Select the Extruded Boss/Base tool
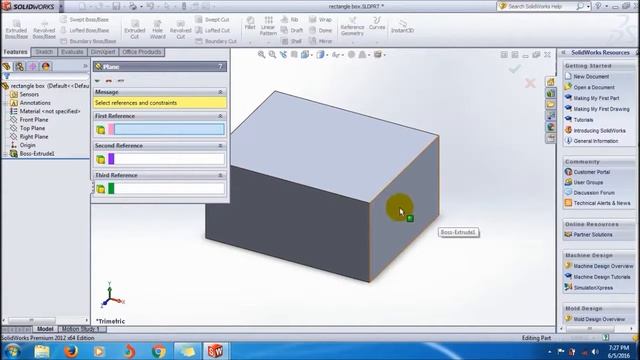640x360 pixels. [16, 29]
